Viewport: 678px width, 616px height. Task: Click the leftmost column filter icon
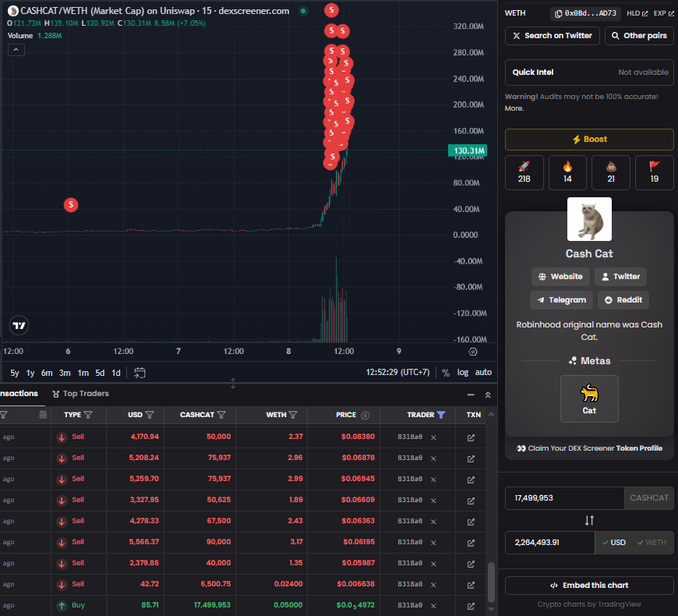pos(3,415)
